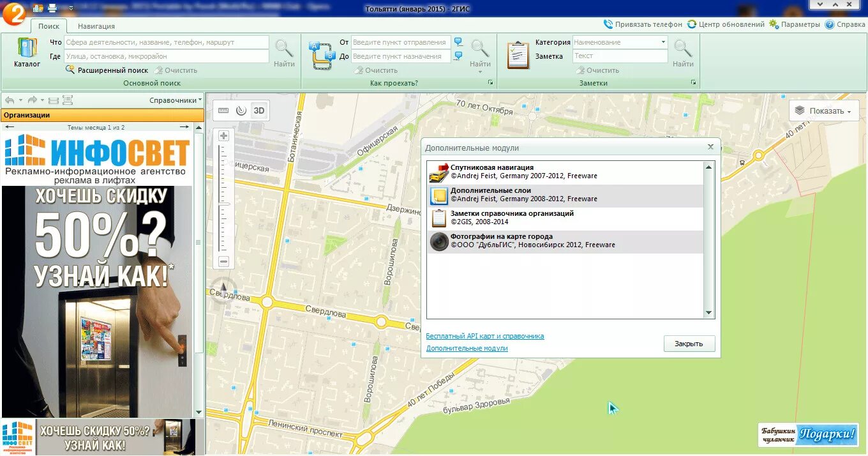Select Фотографии на карте города module row
Image resolution: width=868 pixels, height=456 pixels.
click(x=565, y=241)
